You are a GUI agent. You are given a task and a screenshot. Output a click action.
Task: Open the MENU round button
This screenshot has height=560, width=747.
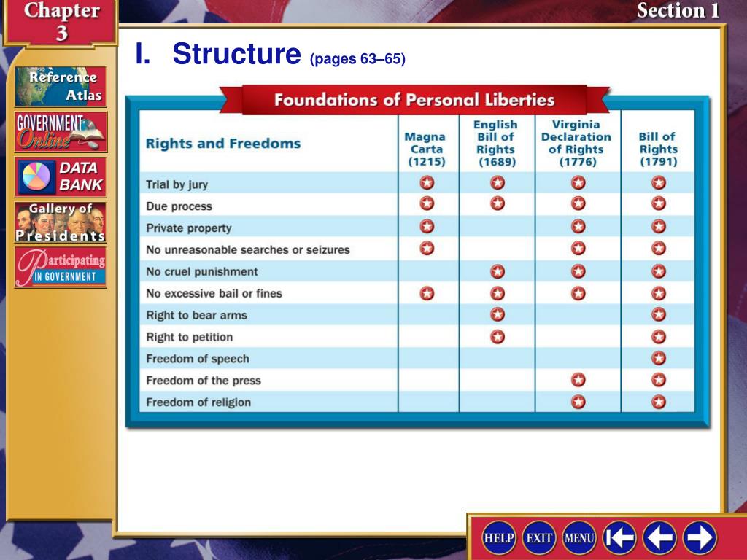pos(579,537)
